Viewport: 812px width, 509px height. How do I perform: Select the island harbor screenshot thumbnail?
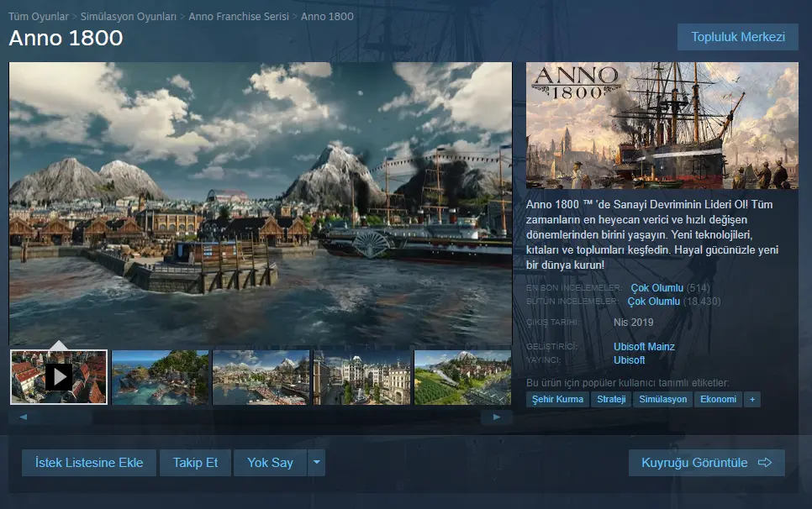[x=160, y=377]
